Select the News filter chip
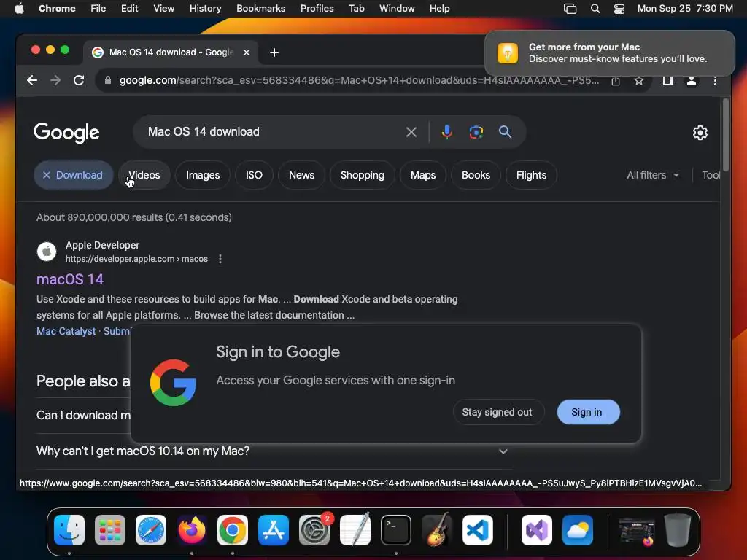 (x=301, y=175)
